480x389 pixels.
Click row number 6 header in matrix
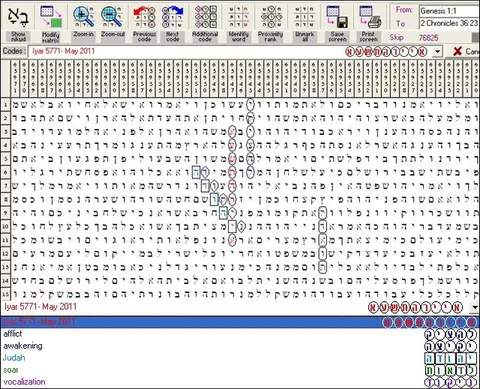point(5,172)
